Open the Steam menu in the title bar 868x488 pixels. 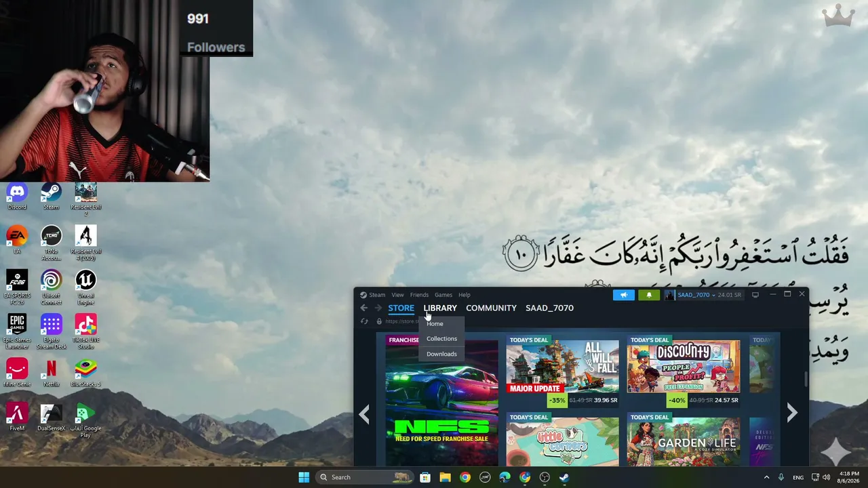point(372,295)
